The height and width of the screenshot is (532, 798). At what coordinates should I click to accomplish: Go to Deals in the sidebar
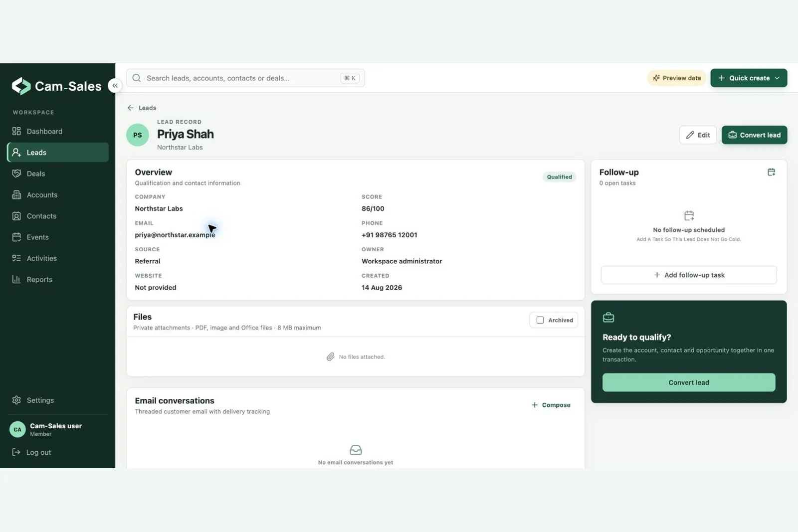[58, 174]
